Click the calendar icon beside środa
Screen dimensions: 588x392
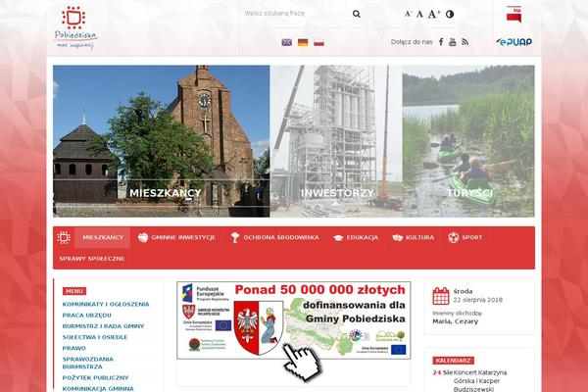(x=441, y=296)
